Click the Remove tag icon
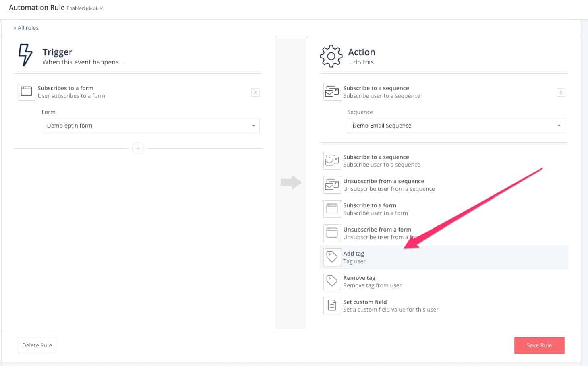 pos(332,281)
